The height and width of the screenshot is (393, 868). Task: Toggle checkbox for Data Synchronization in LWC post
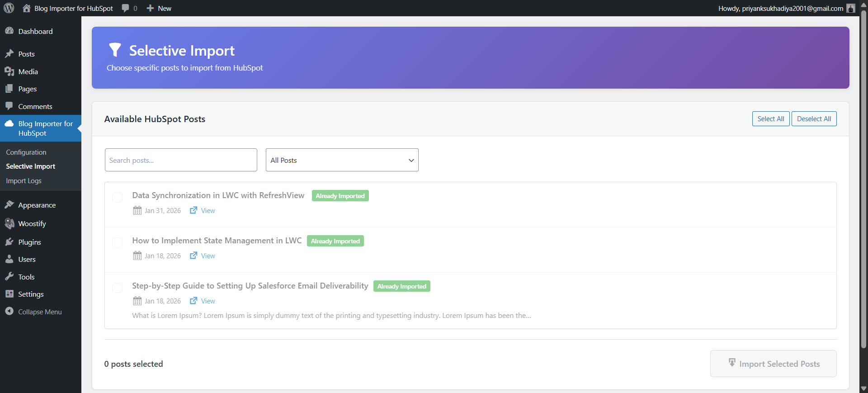click(x=118, y=197)
